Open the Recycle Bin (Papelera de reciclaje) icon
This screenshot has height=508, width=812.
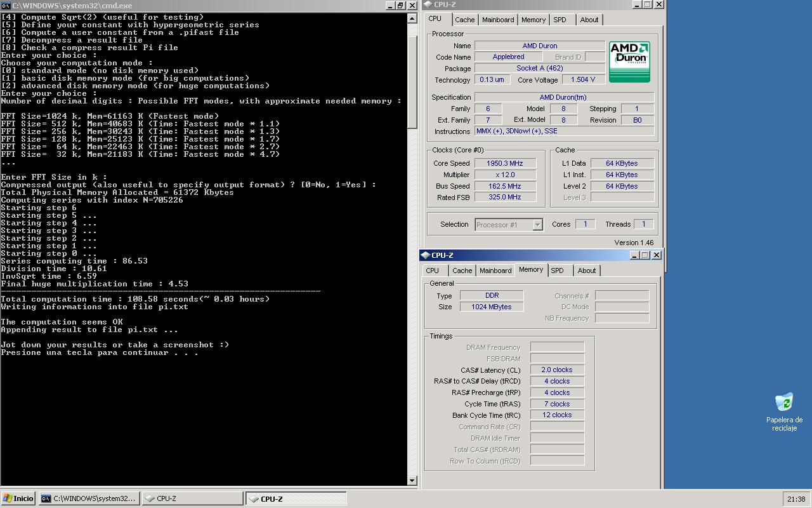pos(784,411)
